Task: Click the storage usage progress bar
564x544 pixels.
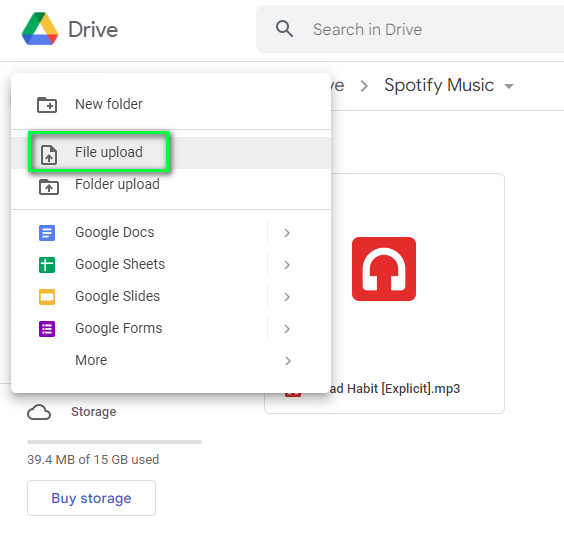Action: click(114, 442)
